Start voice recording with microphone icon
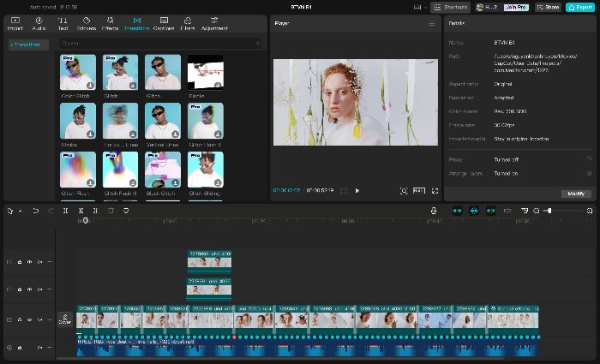Viewport: 600px width, 364px height. 434,211
